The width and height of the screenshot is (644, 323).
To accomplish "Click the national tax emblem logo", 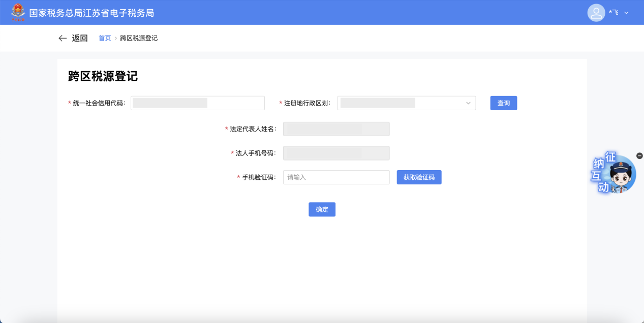I will [18, 12].
